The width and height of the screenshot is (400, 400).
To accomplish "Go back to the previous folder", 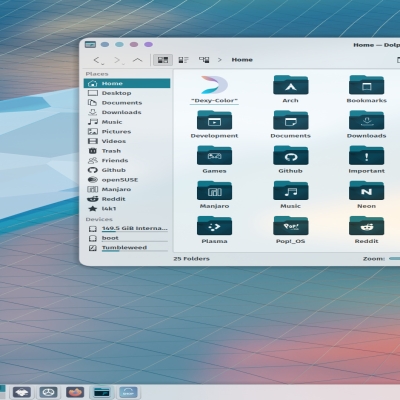I will pos(98,60).
